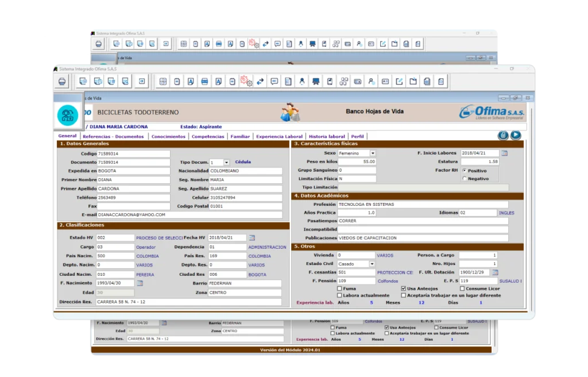
Task: Click the blue Cédula document type text
Action: click(x=243, y=162)
